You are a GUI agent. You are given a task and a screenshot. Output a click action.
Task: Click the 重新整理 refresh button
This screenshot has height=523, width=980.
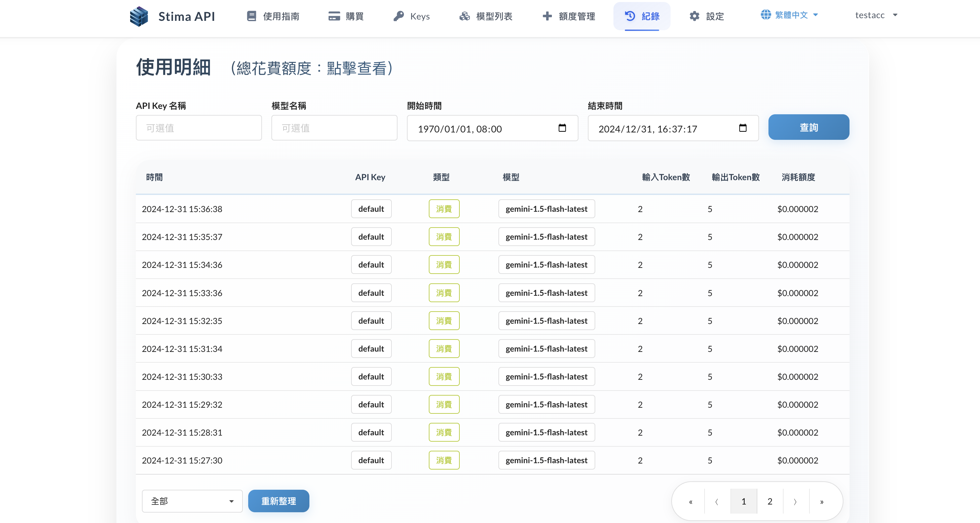point(278,501)
